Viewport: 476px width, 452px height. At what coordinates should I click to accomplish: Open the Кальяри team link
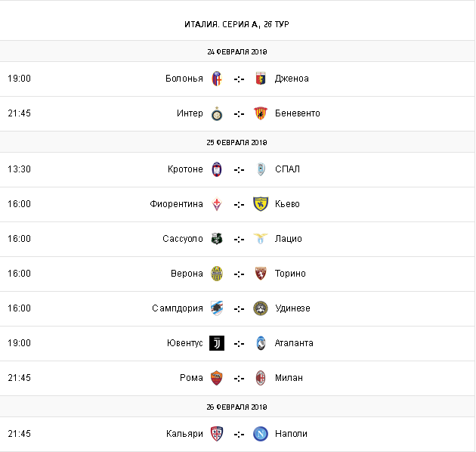pyautogui.click(x=184, y=434)
